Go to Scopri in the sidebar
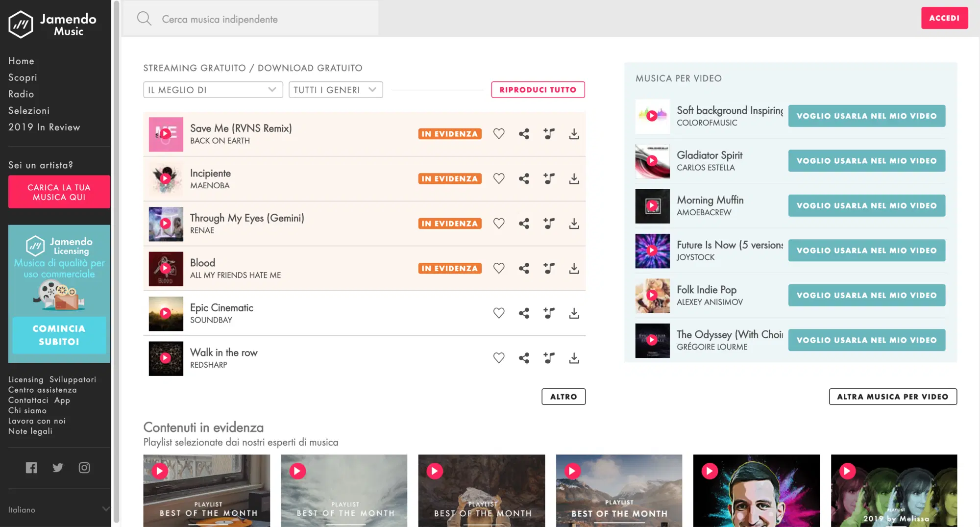The height and width of the screenshot is (527, 980). pos(23,77)
